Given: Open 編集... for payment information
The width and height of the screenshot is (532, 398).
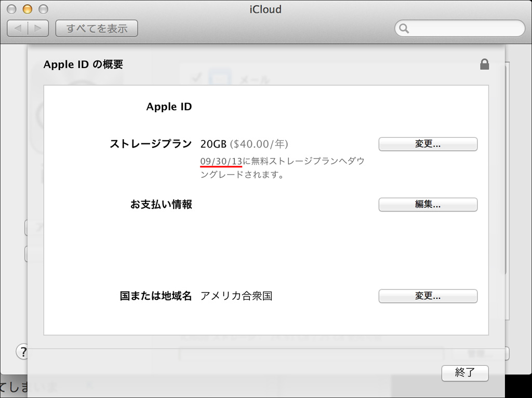Looking at the screenshot, I should click(428, 204).
